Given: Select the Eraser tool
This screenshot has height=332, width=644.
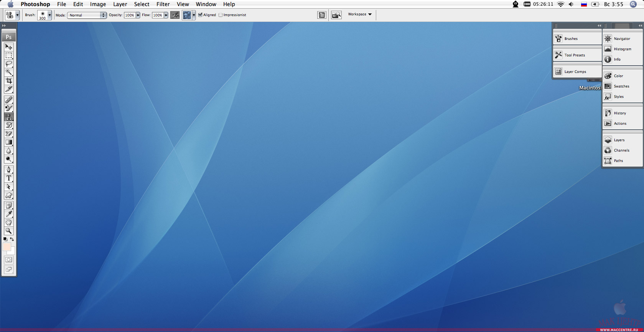Looking at the screenshot, I should pos(8,134).
